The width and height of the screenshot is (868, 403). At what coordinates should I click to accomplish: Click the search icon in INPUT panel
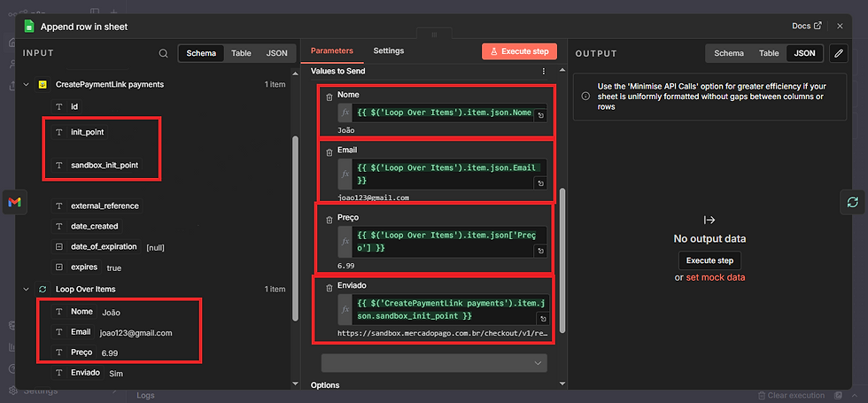[x=163, y=53]
